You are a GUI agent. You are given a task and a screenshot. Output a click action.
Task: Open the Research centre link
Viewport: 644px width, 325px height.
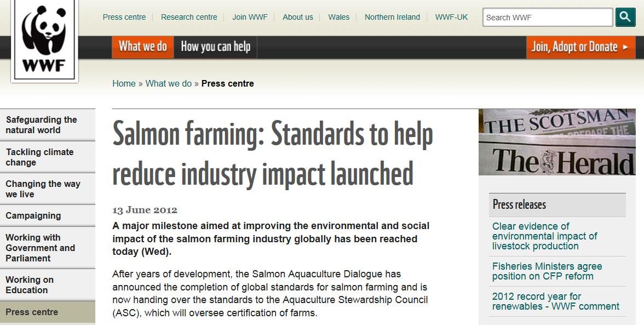click(189, 17)
